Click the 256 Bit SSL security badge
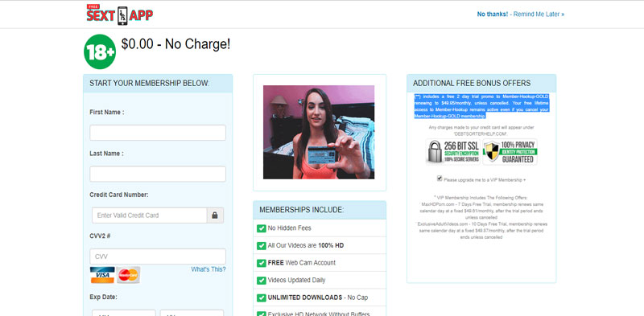This screenshot has height=316, width=644. click(452, 152)
